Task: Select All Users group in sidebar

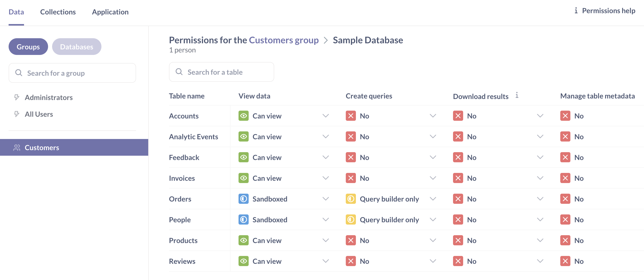Action: point(39,114)
